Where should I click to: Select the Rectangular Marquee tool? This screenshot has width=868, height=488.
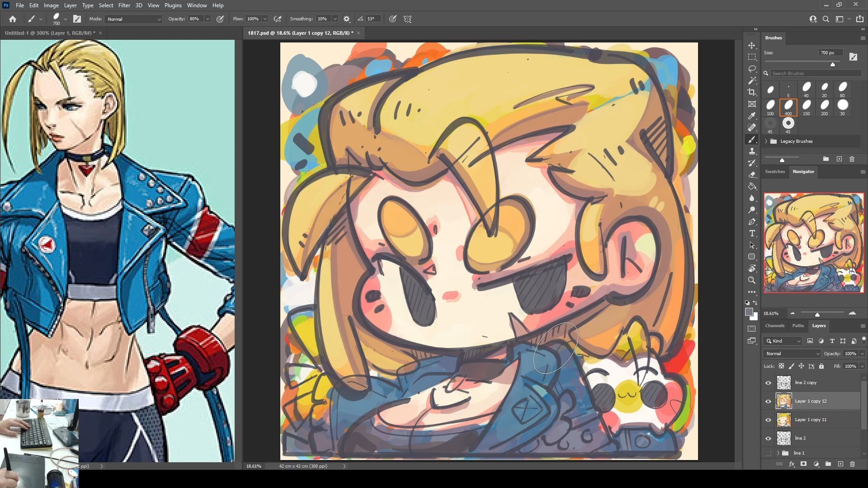[752, 57]
